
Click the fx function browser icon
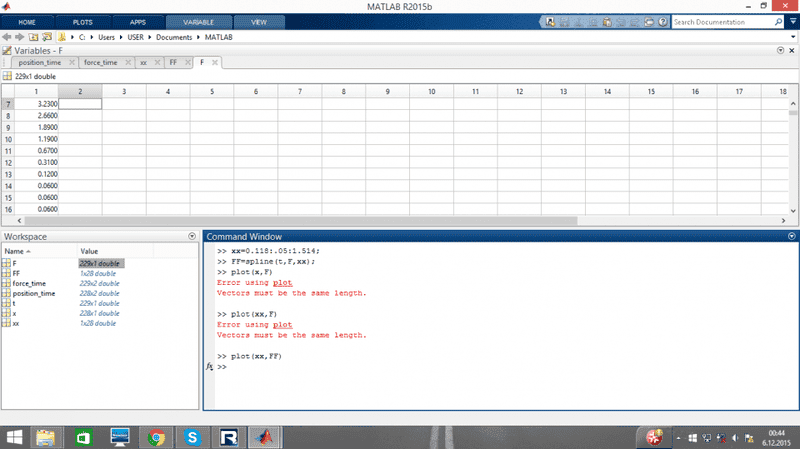pos(209,366)
